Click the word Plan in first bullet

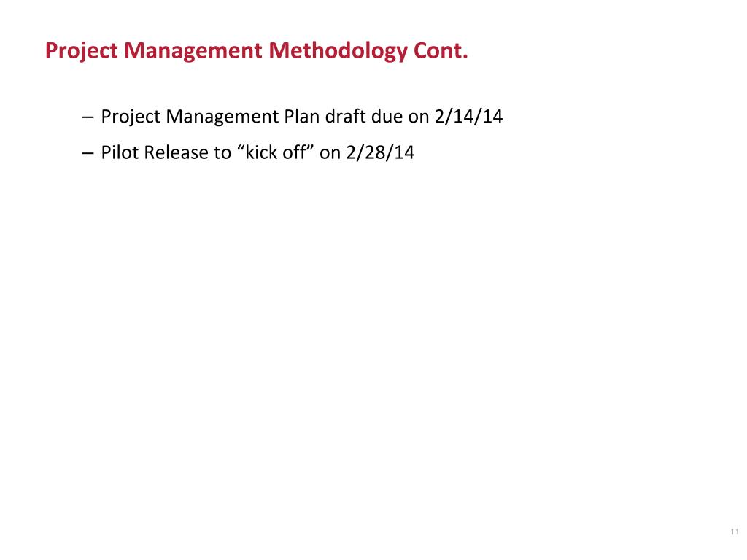301,117
